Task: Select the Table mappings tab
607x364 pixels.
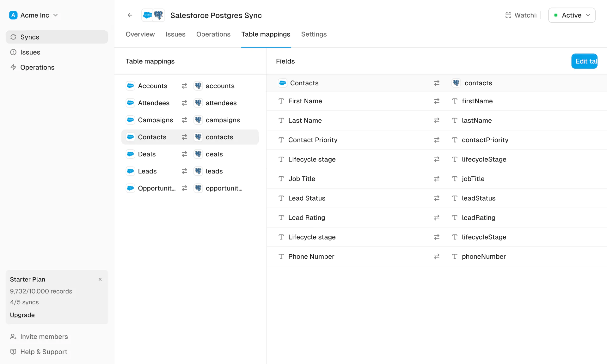Action: click(x=266, y=34)
